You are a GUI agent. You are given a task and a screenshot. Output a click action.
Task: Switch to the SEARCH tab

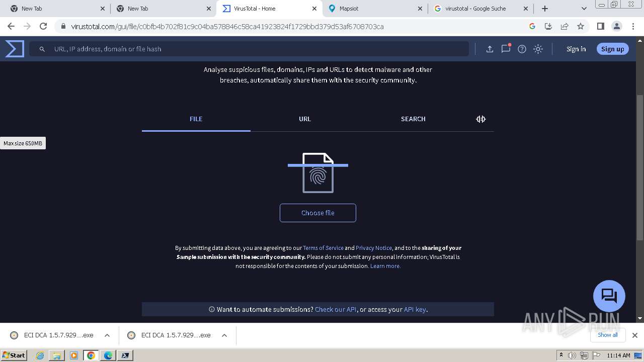pos(413,119)
